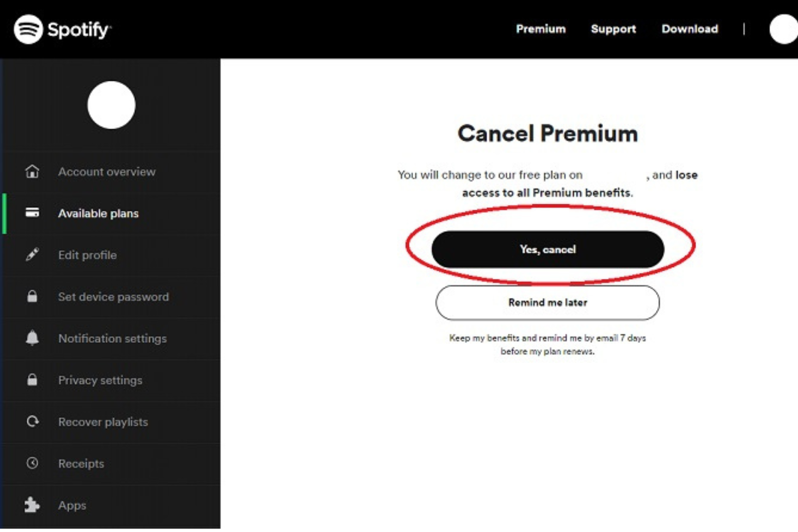Go to Receipts in the sidebar
Image resolution: width=798 pixels, height=532 pixels.
tap(81, 463)
